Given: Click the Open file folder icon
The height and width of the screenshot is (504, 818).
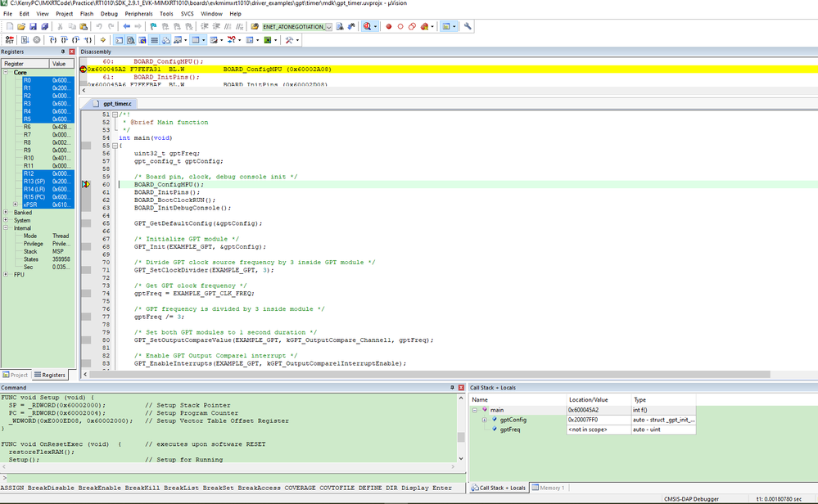Looking at the screenshot, I should click(x=21, y=26).
